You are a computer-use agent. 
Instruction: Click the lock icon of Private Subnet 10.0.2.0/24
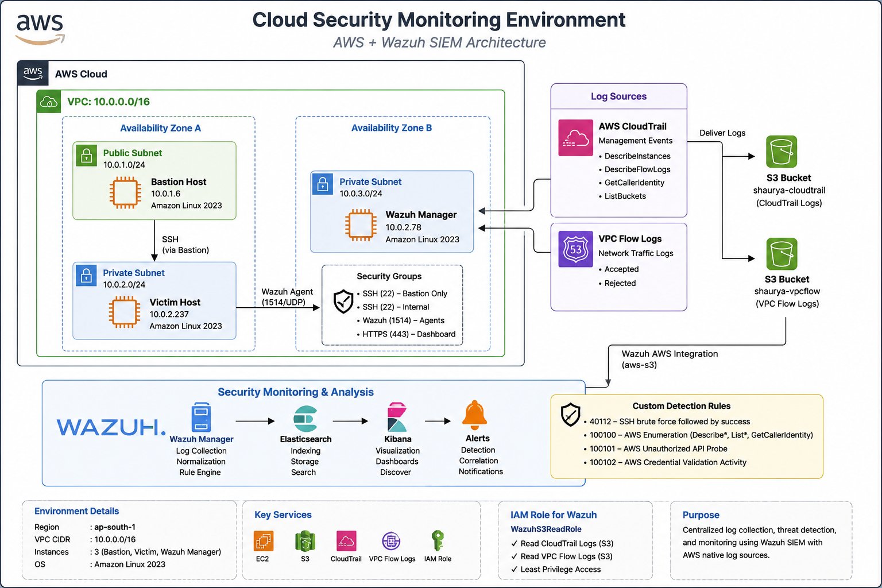click(x=87, y=275)
